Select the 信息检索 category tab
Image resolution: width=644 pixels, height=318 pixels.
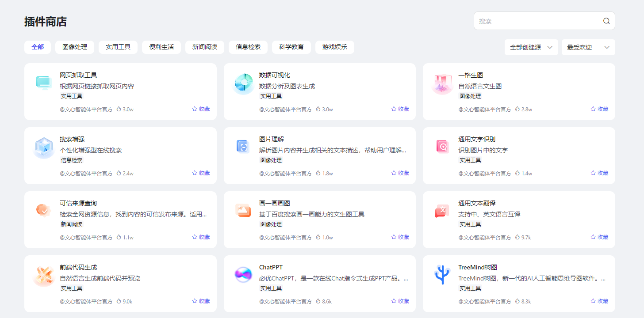coord(248,47)
